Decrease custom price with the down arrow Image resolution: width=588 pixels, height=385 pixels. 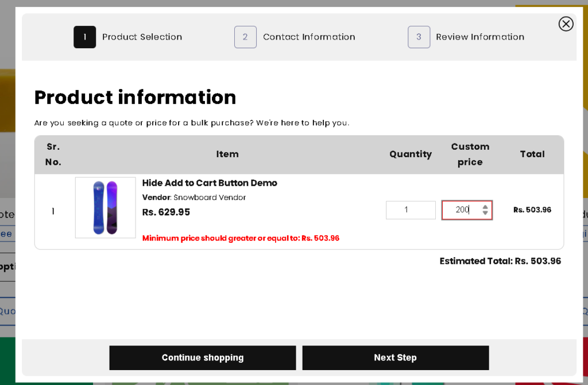point(485,213)
